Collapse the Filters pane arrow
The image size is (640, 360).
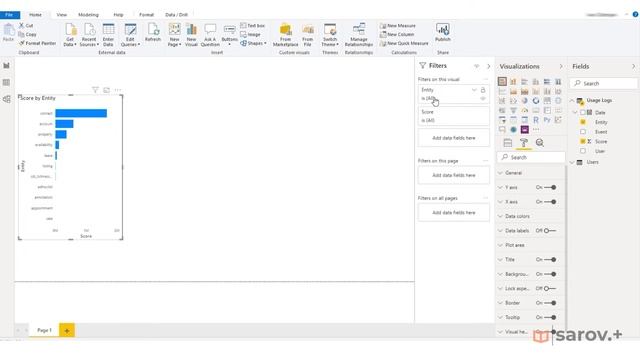(489, 66)
